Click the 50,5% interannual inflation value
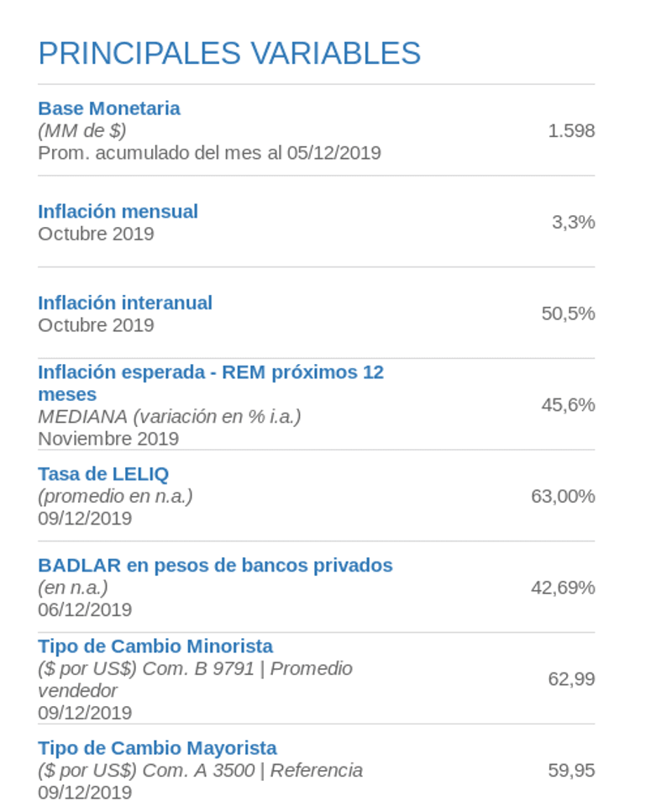672x812 pixels. [568, 314]
